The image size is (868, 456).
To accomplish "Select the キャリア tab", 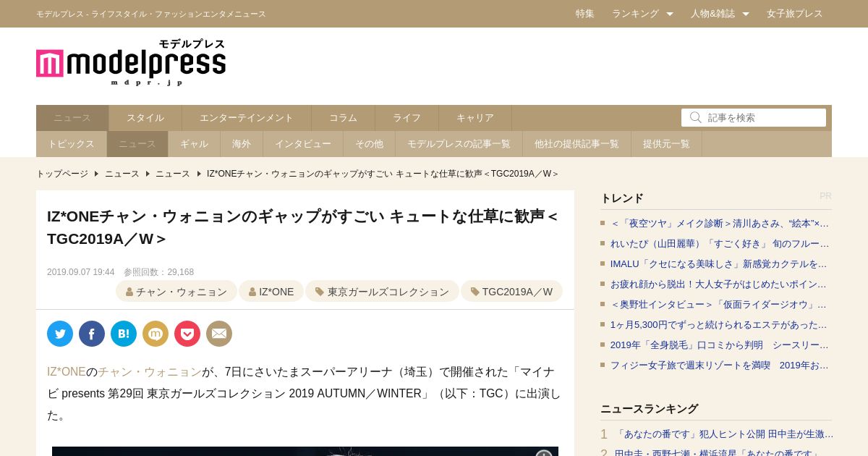I will [x=475, y=118].
